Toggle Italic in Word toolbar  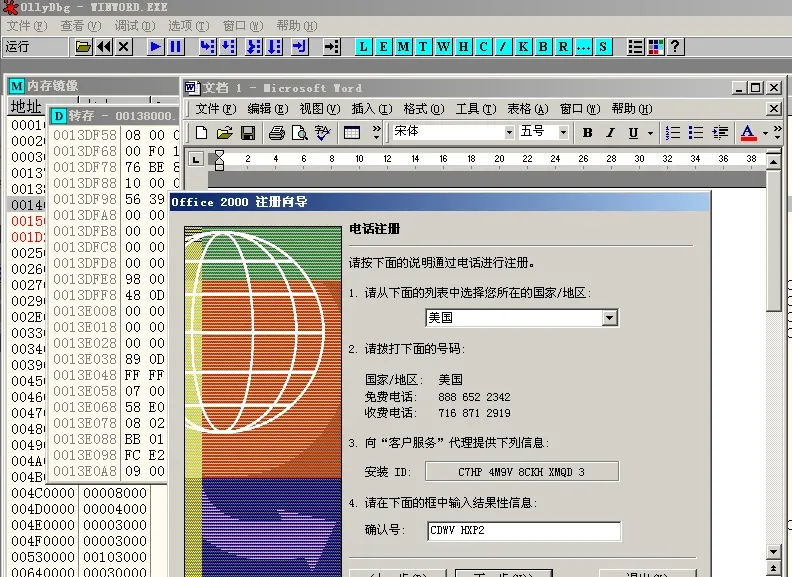pyautogui.click(x=611, y=133)
